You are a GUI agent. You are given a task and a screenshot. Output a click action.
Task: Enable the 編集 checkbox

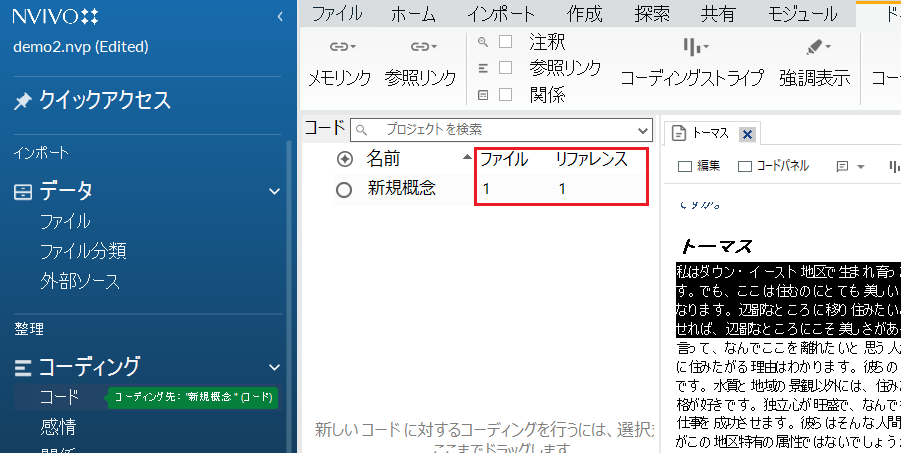[x=685, y=166]
